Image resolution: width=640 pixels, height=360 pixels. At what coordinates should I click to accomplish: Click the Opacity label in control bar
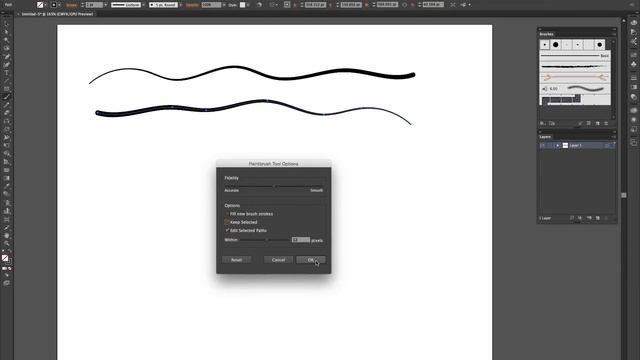[192, 5]
